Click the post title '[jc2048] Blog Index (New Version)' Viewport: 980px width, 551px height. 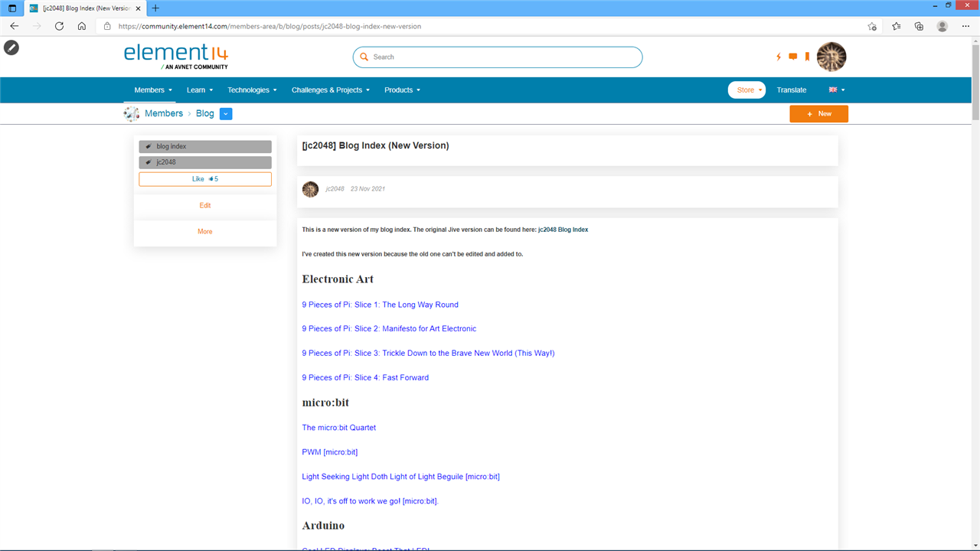[376, 145]
